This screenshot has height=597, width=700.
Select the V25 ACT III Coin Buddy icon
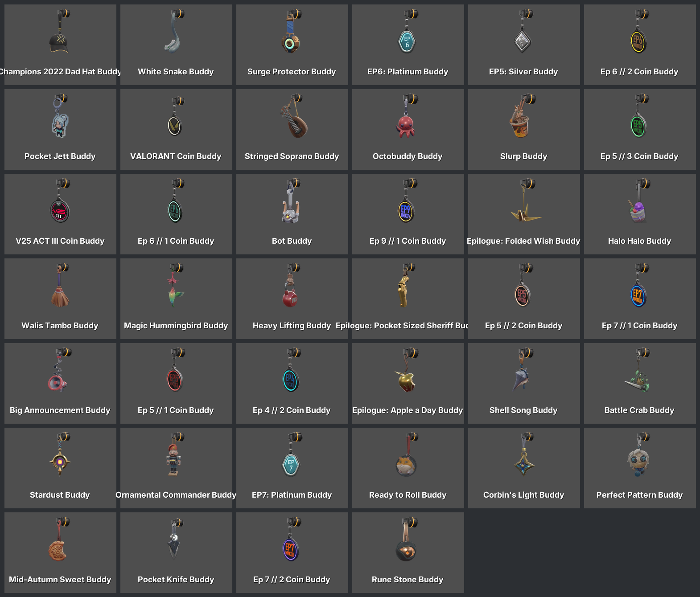point(60,200)
